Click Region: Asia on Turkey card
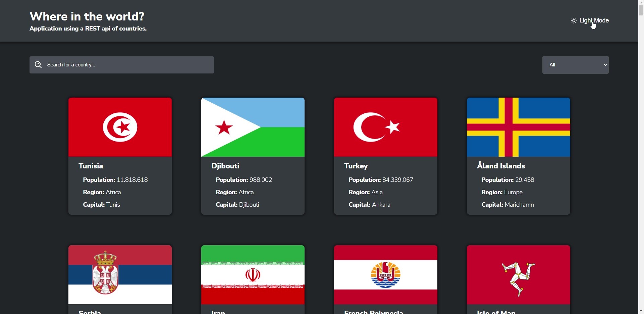 tap(366, 193)
